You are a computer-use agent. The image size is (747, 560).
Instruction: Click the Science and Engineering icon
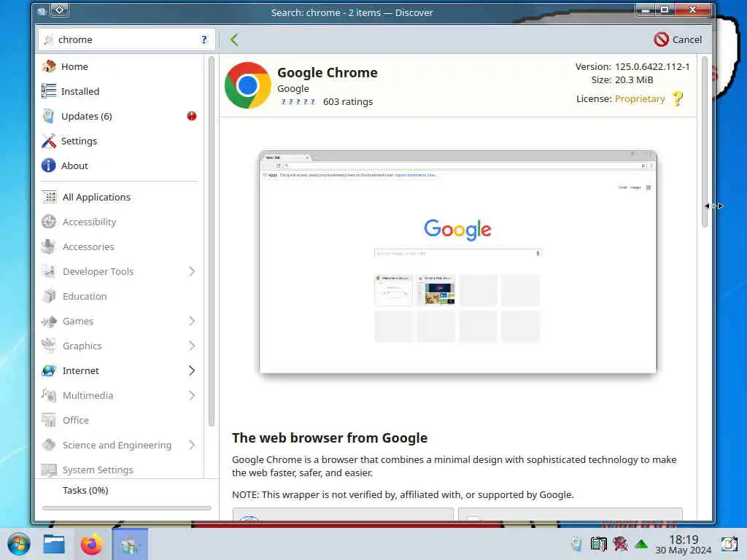(x=49, y=444)
